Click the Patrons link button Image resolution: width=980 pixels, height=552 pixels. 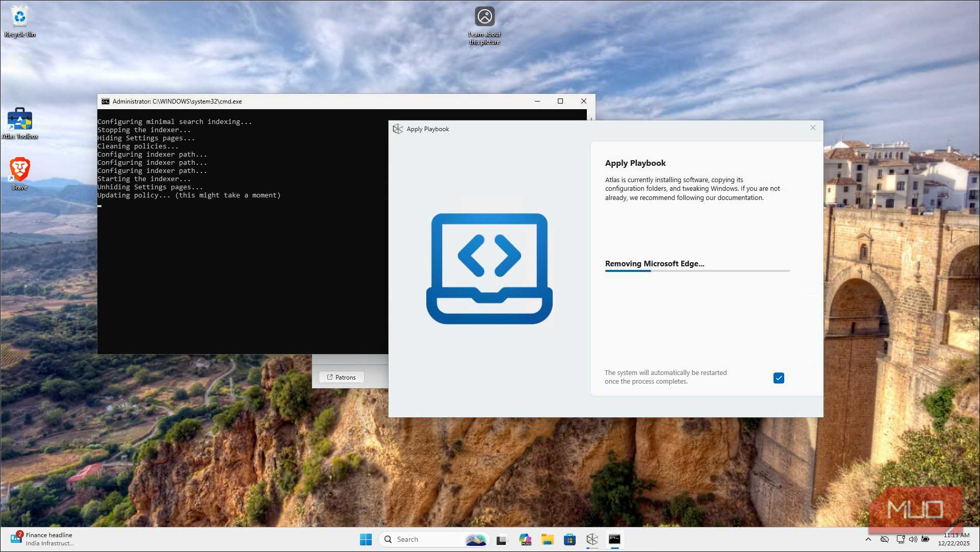coord(341,377)
